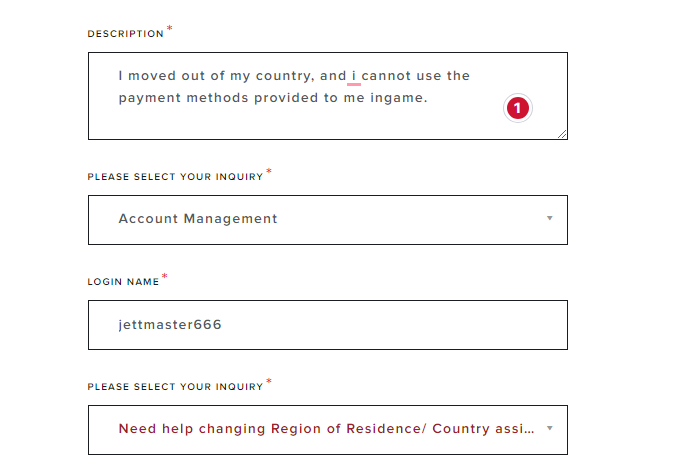The image size is (681, 468).
Task: Click the required asterisk beside Description
Action: [x=170, y=29]
